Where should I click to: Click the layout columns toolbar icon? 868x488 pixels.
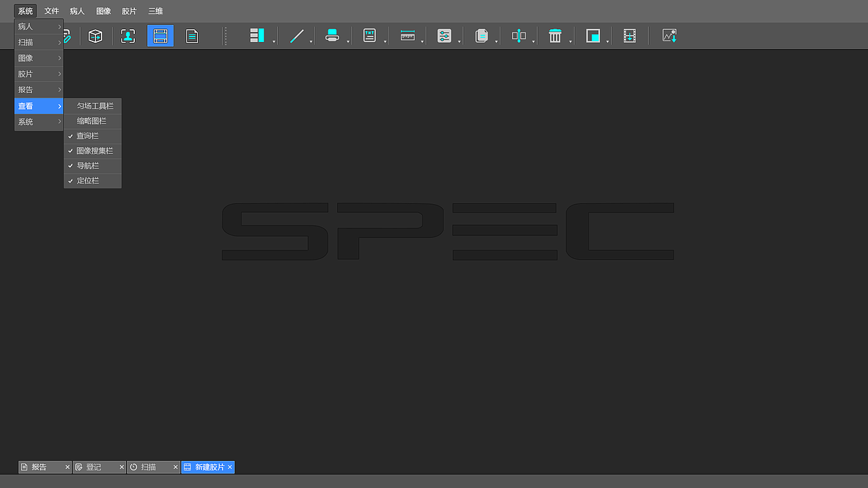click(x=257, y=36)
